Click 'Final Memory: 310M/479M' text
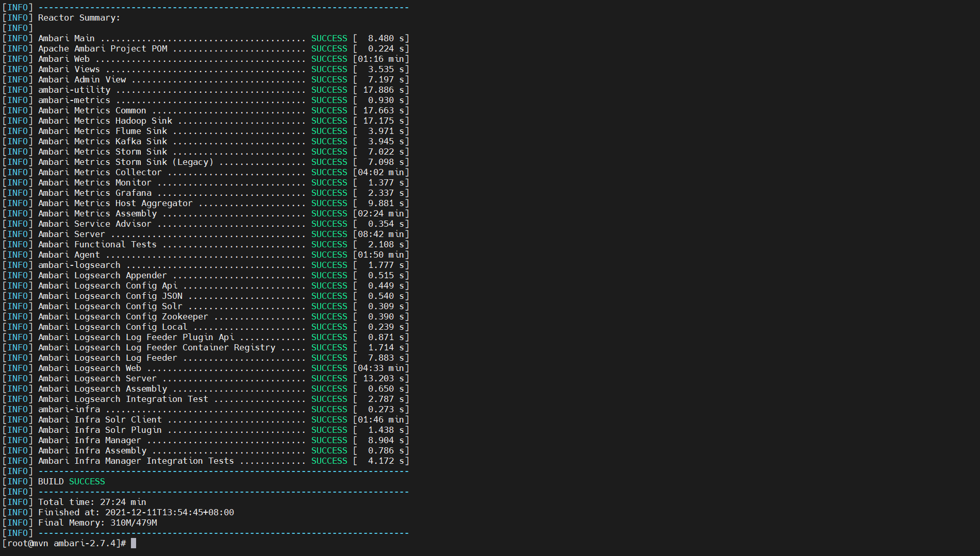Viewport: 980px width, 556px height. (x=97, y=523)
